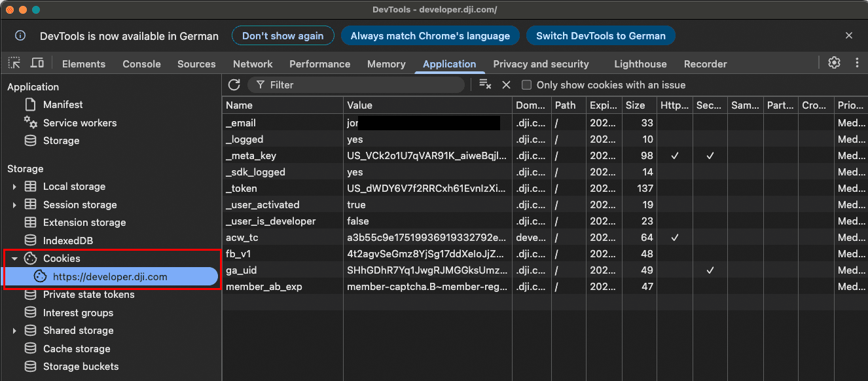Delete selected cookie with X icon
This screenshot has width=868, height=381.
[x=506, y=84]
